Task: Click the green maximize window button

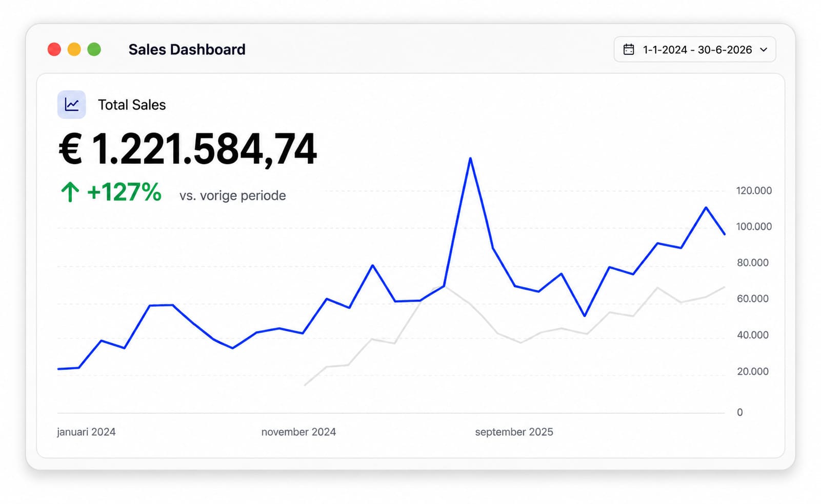Action: tap(94, 49)
